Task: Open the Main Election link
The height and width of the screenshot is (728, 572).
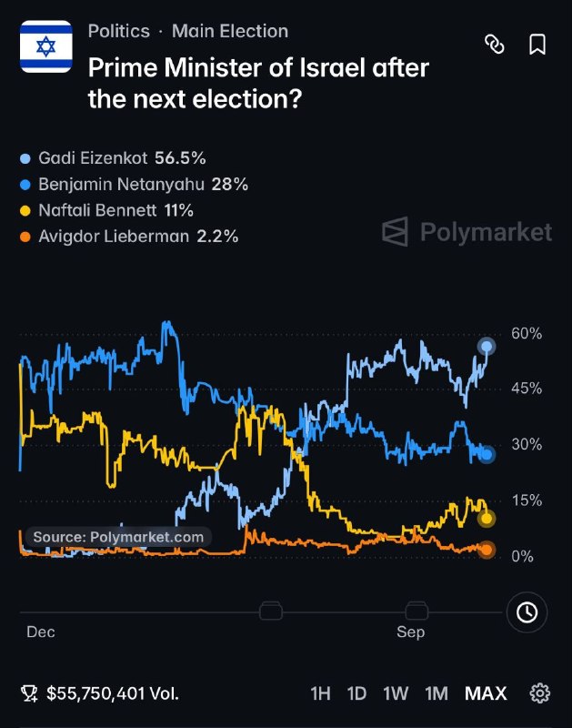Action: pyautogui.click(x=230, y=31)
